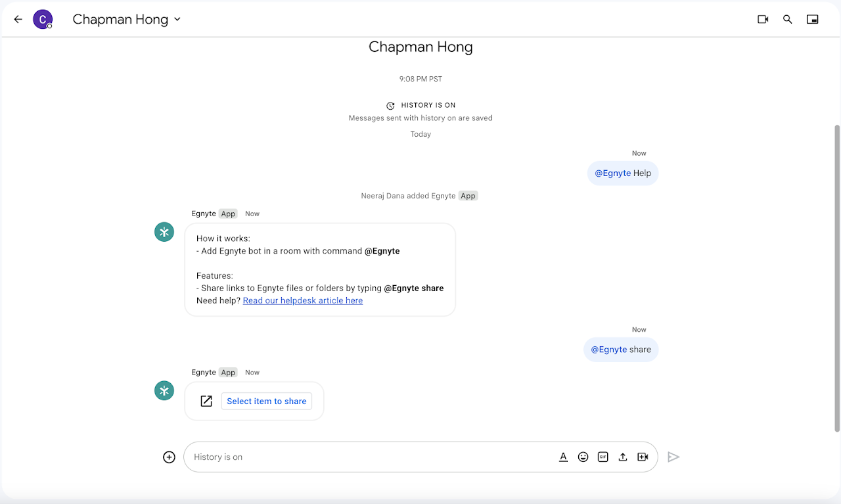
Task: Click the open-in-new icon in share card
Action: point(206,401)
